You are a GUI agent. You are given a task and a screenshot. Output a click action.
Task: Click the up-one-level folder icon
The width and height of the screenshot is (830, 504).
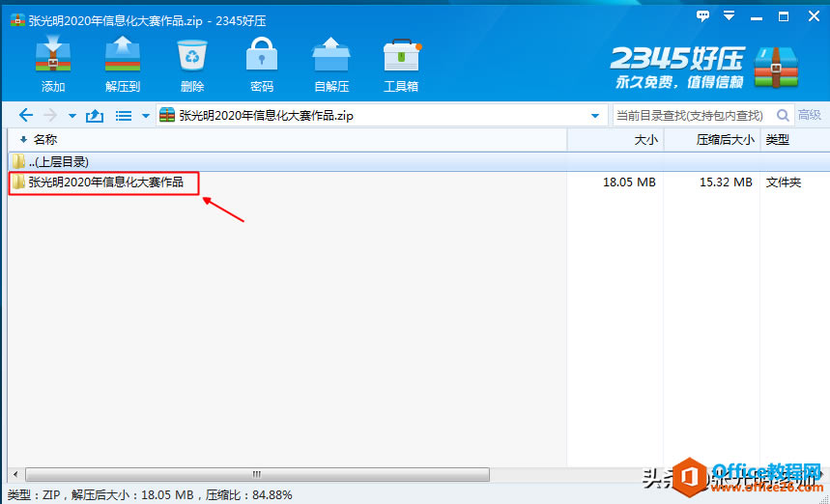click(95, 115)
